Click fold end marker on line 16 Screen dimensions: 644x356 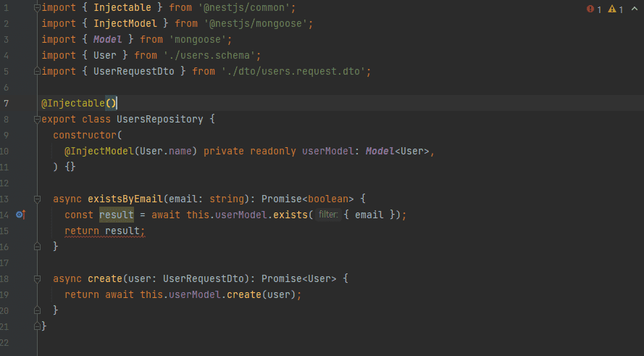tap(37, 247)
